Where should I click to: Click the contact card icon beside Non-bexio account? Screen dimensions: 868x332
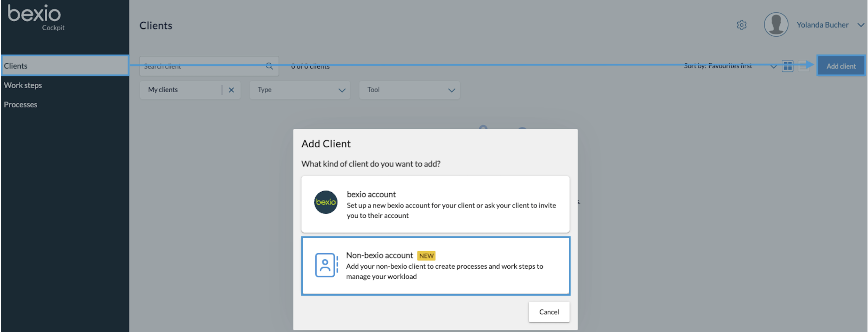325,265
